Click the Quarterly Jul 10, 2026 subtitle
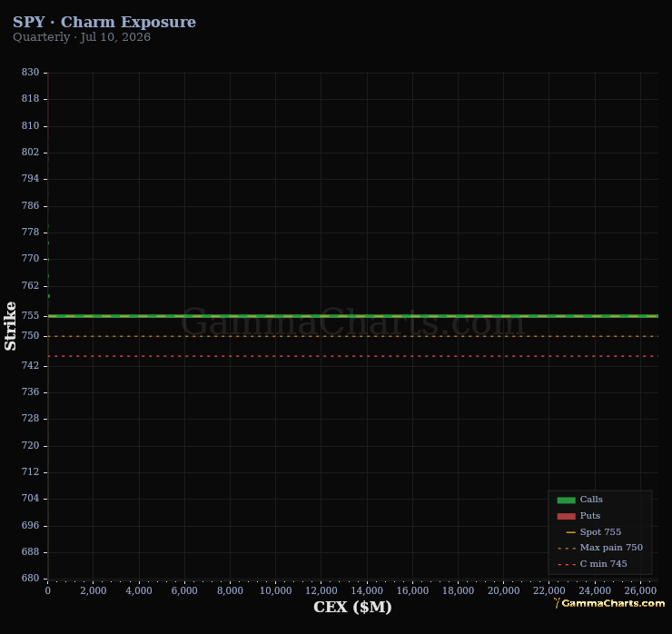Screen dimensions: 672x634 (82, 37)
